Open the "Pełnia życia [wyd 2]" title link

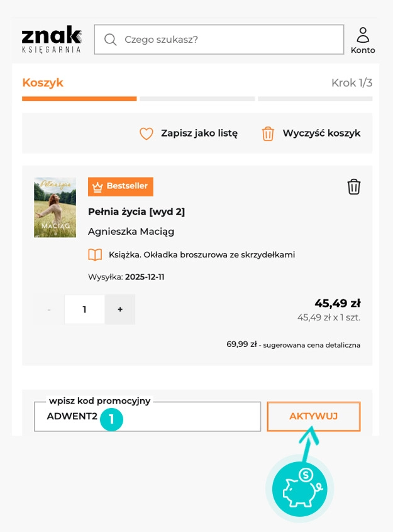coord(136,212)
